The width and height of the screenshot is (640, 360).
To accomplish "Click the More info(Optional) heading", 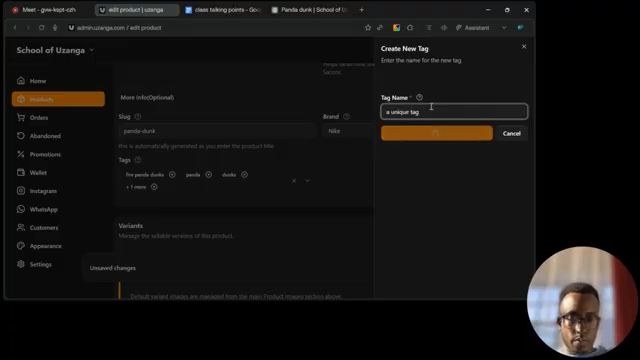I will pos(147,98).
